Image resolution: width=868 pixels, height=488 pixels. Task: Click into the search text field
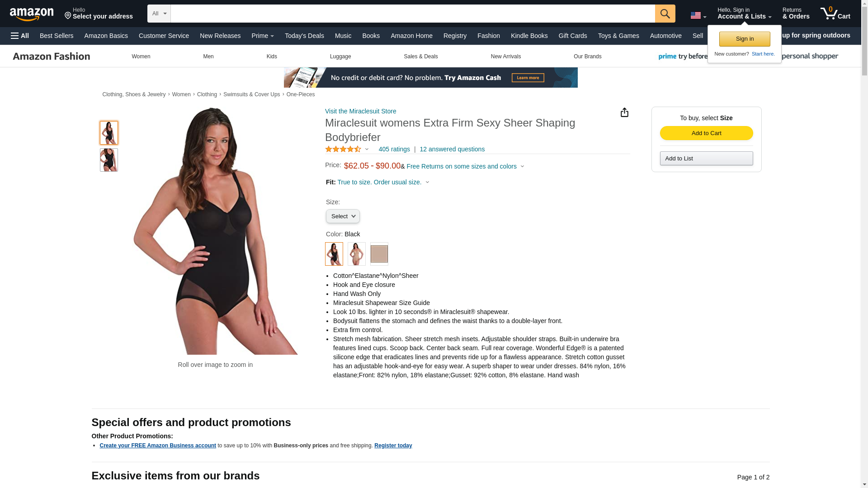[413, 14]
